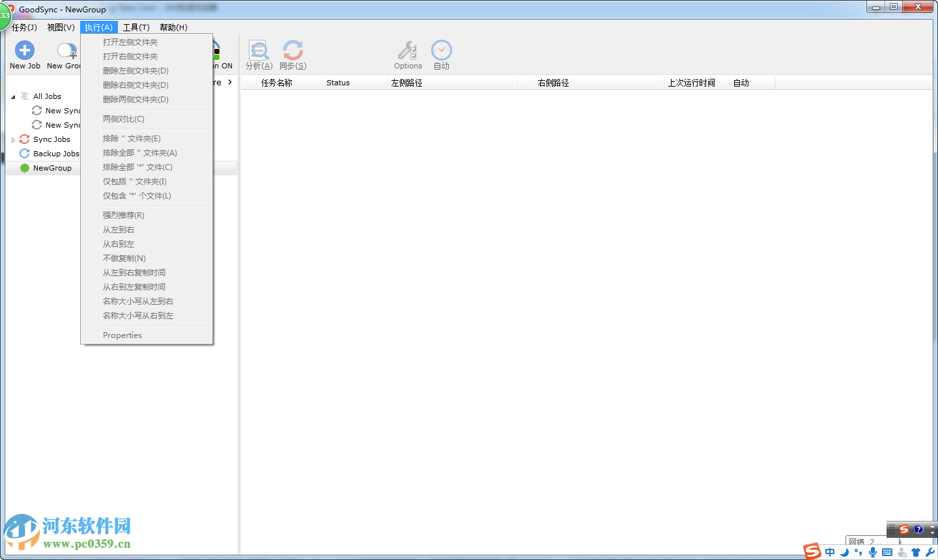Click the red Sync Jobs icon in the tree
The image size is (938, 560).
[25, 139]
